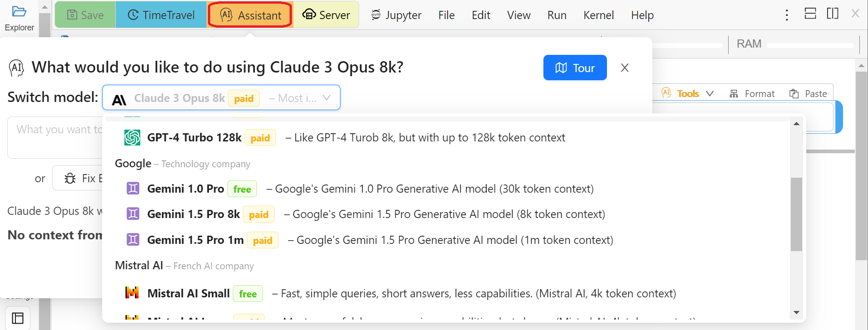Viewport: 868px width, 330px height.
Task: Open the Jupyter menu
Action: (x=396, y=15)
